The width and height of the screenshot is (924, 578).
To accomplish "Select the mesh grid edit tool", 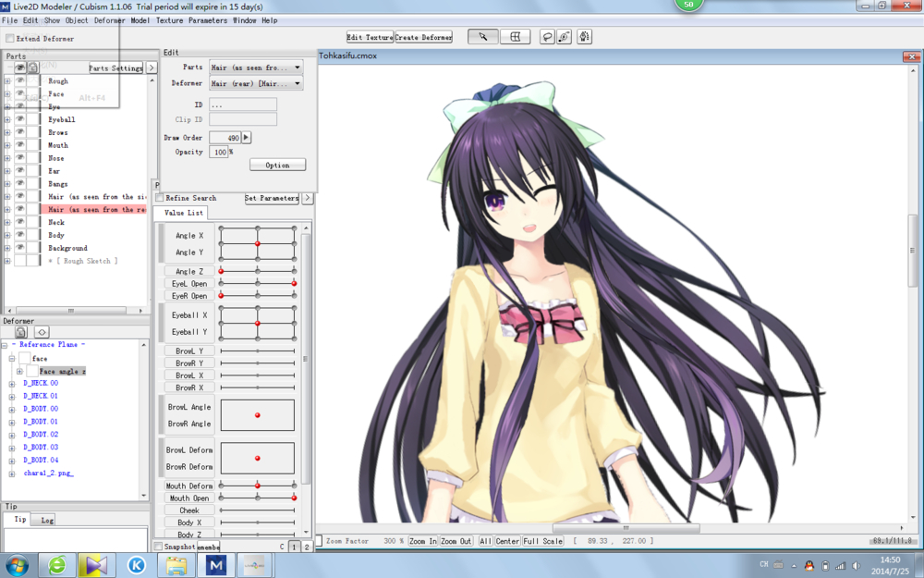I will tap(515, 37).
